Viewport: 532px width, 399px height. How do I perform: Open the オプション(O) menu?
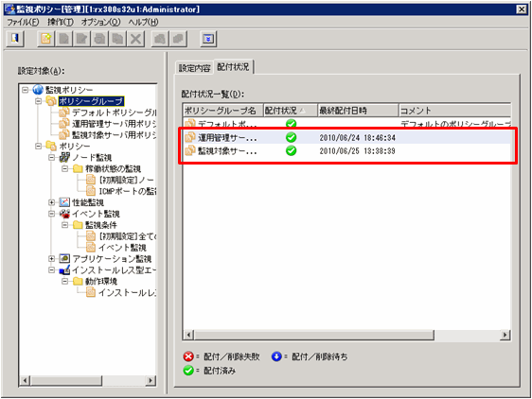pos(100,23)
